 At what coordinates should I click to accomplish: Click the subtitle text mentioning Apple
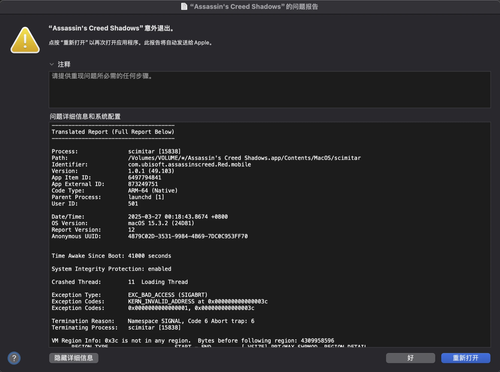(130, 43)
